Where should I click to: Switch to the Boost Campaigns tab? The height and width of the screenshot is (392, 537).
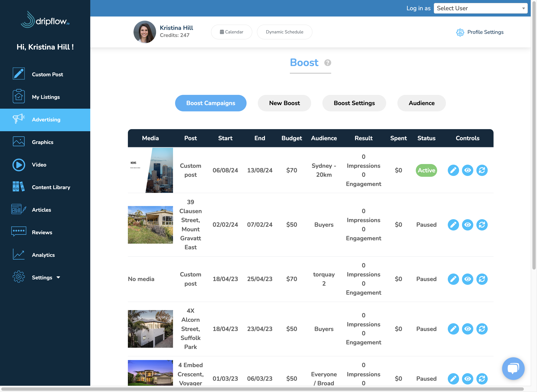211,103
